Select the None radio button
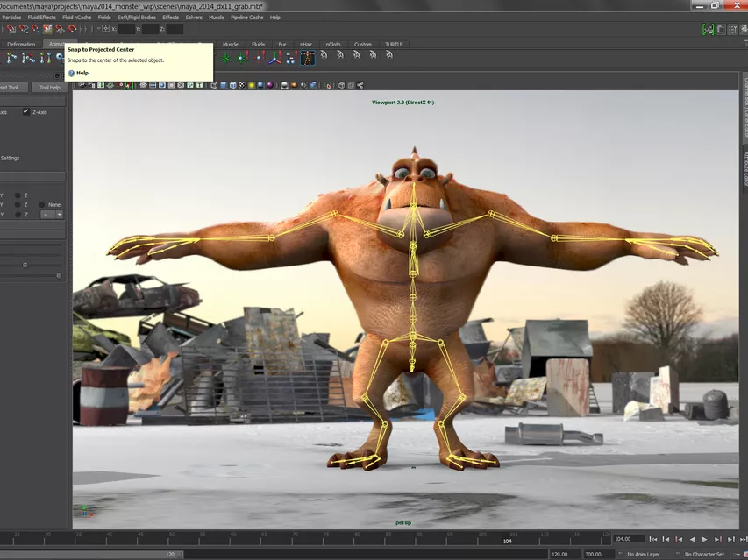This screenshot has width=748, height=560. click(x=42, y=205)
